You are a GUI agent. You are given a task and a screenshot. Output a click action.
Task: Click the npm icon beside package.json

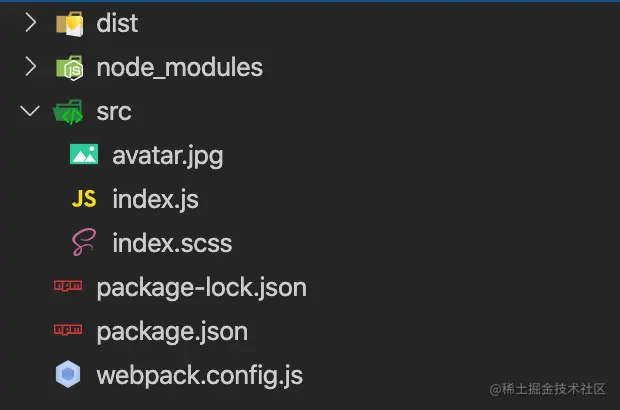pos(68,331)
